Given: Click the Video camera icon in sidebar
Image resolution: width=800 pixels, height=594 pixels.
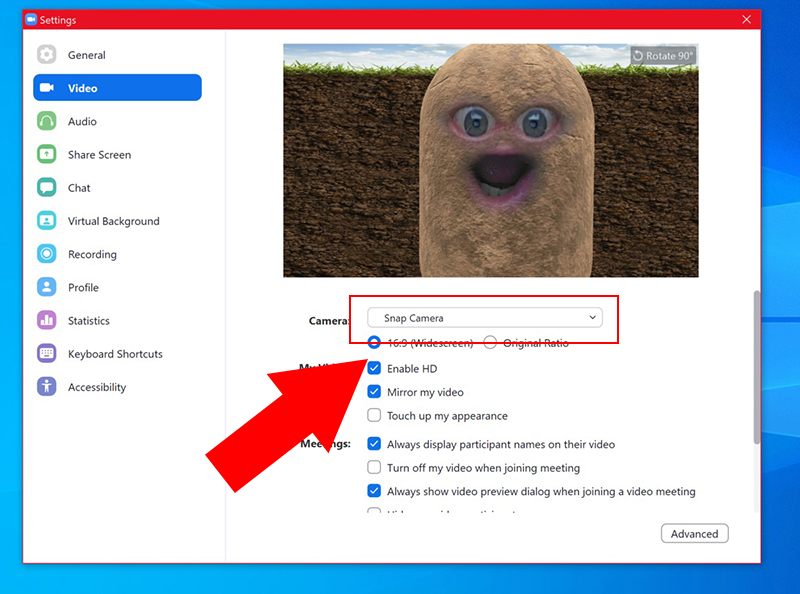Looking at the screenshot, I should click(x=46, y=88).
